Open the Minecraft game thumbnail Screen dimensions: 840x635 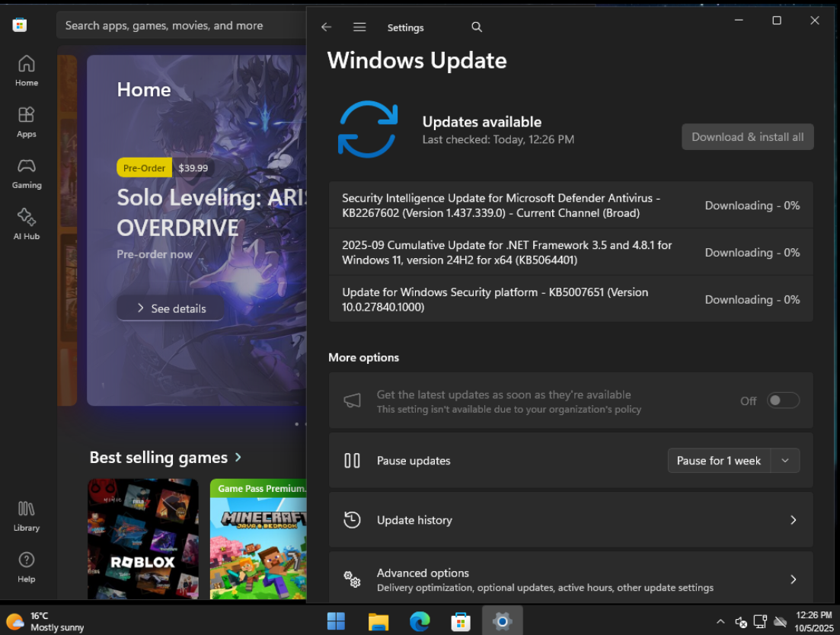pos(258,538)
